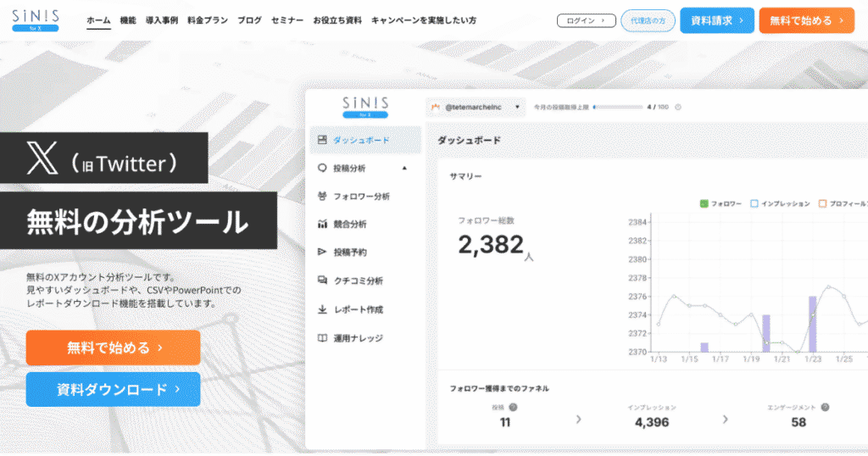Open クチコミ分析 in the sidebar

(x=359, y=281)
